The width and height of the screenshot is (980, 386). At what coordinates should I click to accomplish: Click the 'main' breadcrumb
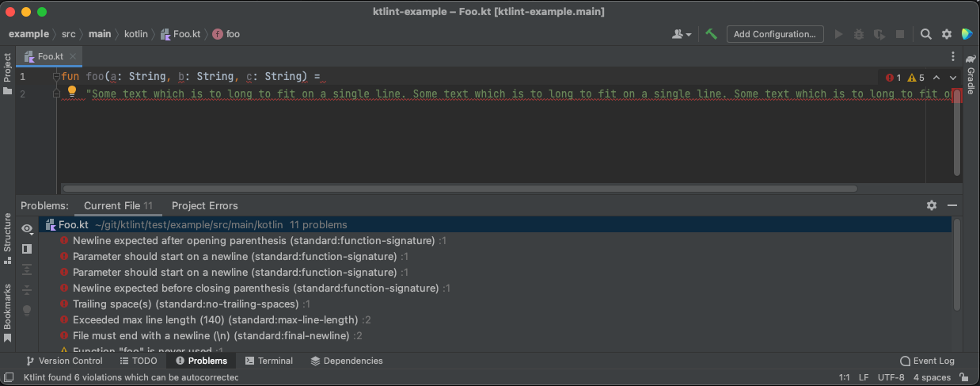coord(100,34)
